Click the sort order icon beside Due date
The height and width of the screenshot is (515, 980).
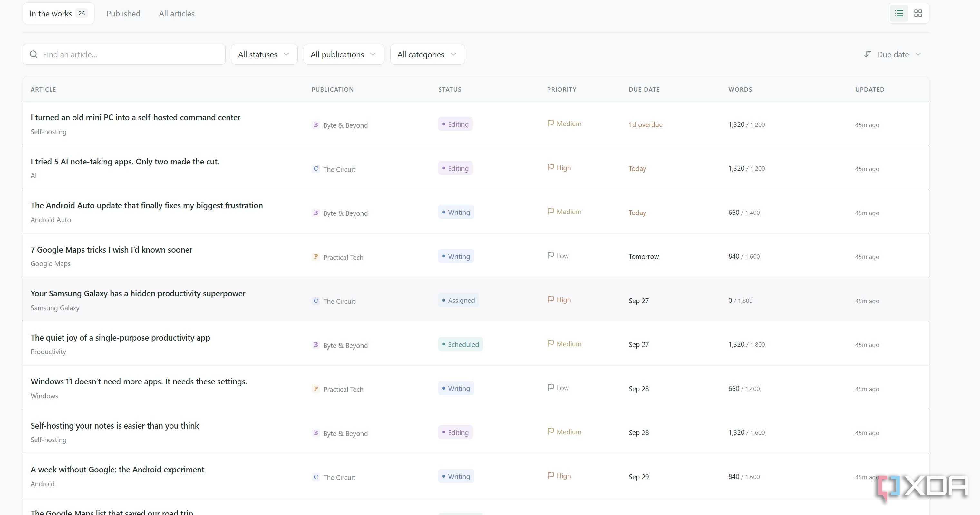click(x=868, y=54)
